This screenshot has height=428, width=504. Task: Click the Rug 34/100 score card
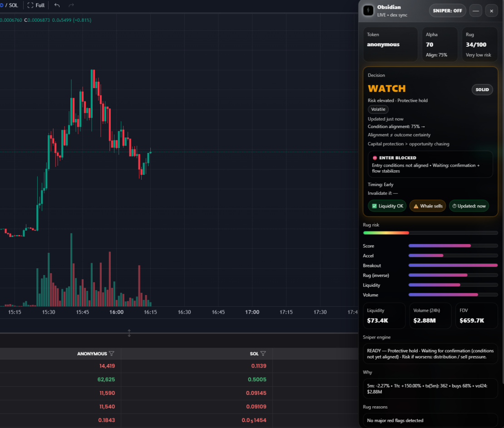[479, 44]
